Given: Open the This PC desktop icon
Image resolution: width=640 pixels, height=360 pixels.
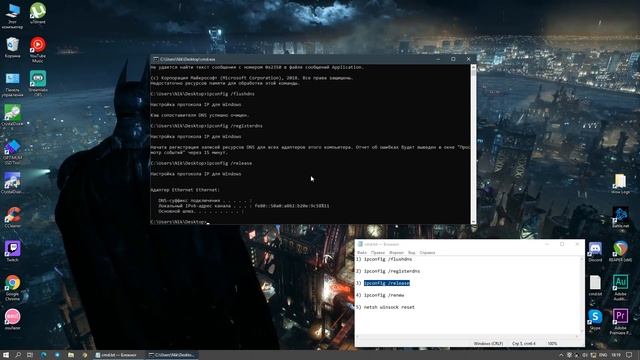Looking at the screenshot, I should click(12, 16).
